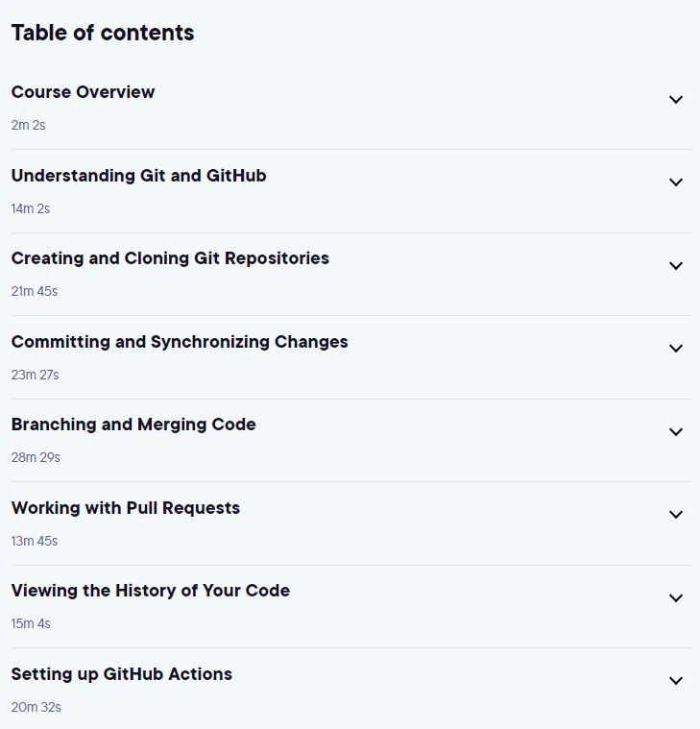This screenshot has width=700, height=729.
Task: Click the 28m 29s duration label
Action: pos(36,457)
